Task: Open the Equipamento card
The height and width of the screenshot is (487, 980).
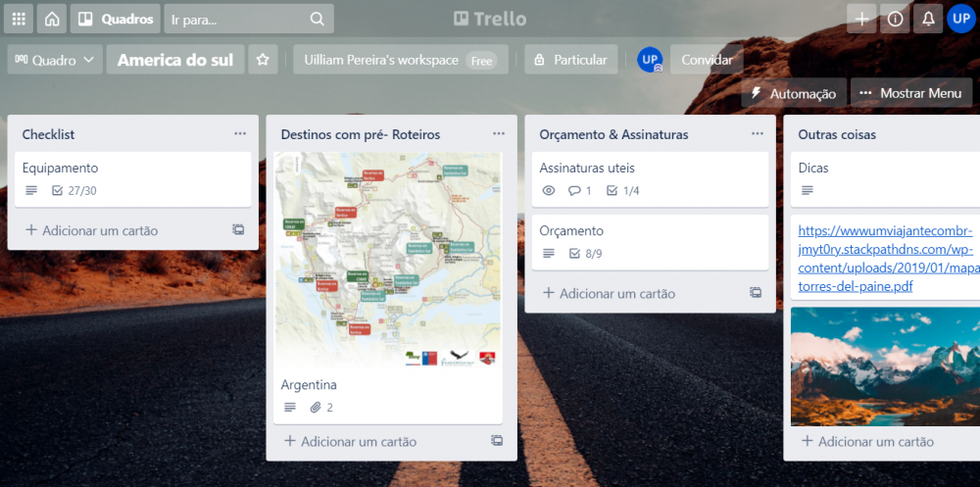Action: 133,178
